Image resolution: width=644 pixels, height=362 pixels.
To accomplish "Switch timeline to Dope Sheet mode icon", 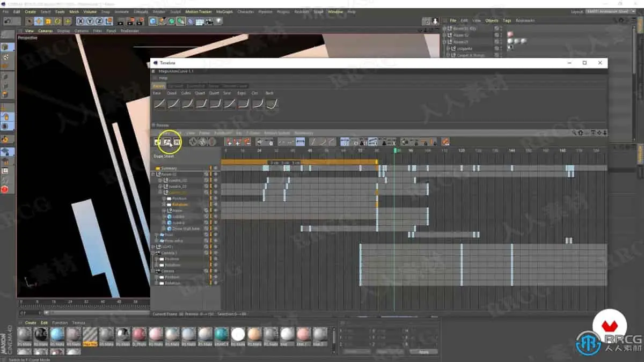I will pyautogui.click(x=158, y=142).
